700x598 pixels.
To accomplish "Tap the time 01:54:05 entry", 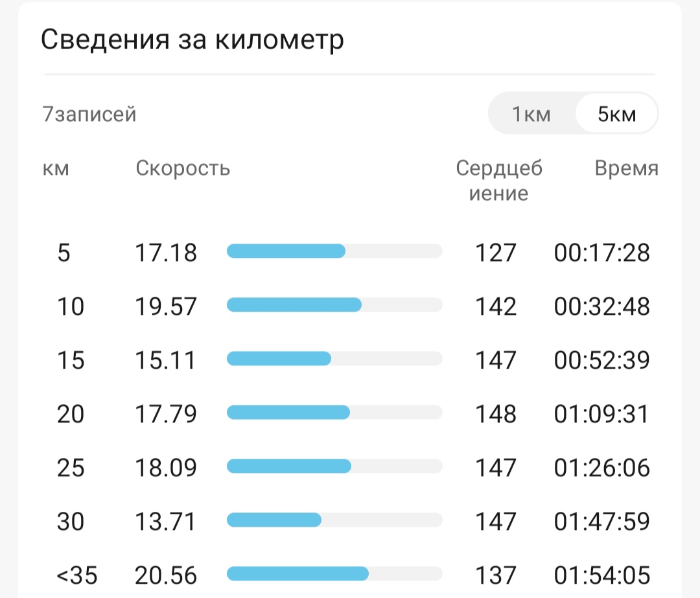I will [601, 575].
